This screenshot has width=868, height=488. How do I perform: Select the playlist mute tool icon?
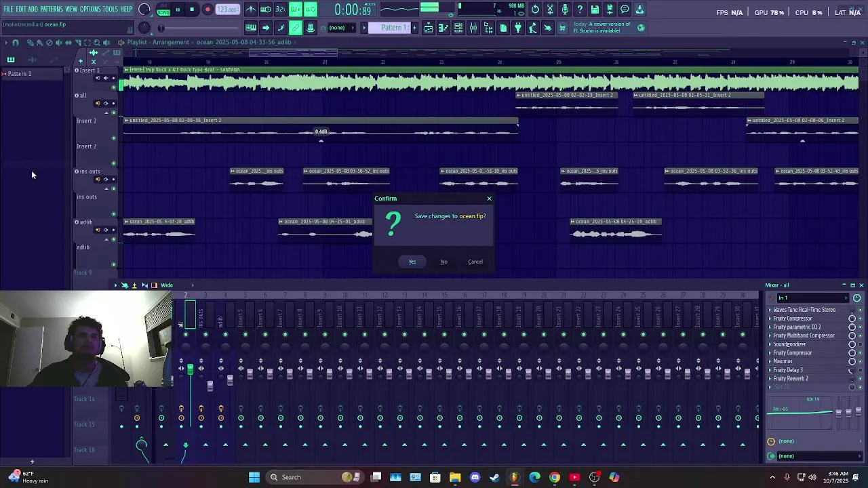coord(59,42)
